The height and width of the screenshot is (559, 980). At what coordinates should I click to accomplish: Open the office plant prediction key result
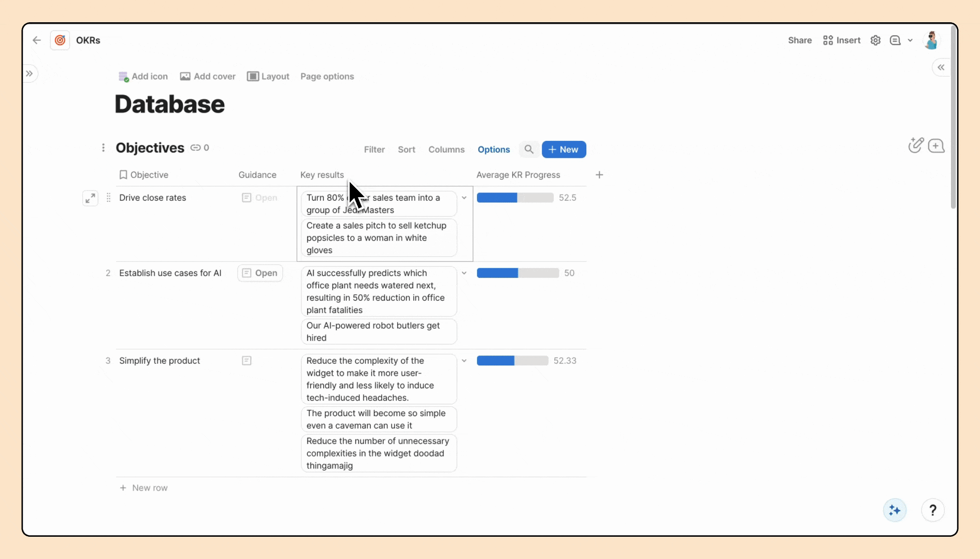(x=379, y=291)
